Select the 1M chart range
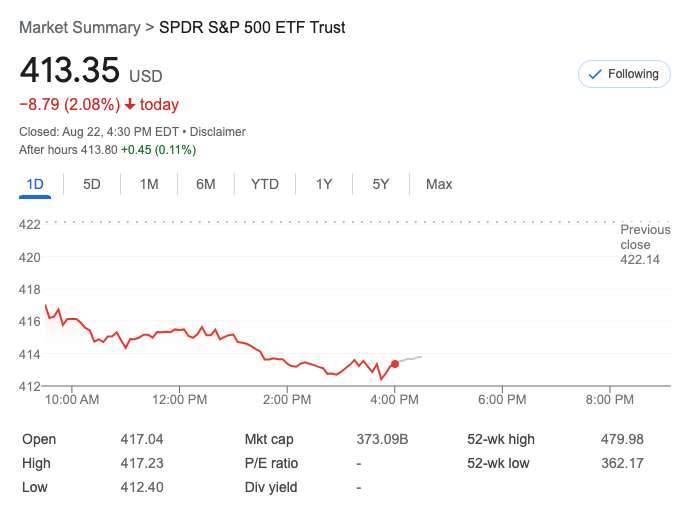Viewport: 692px width, 506px height. click(x=149, y=184)
